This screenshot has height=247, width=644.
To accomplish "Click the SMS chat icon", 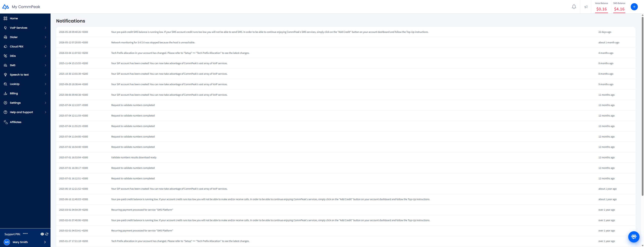I will [5, 65].
